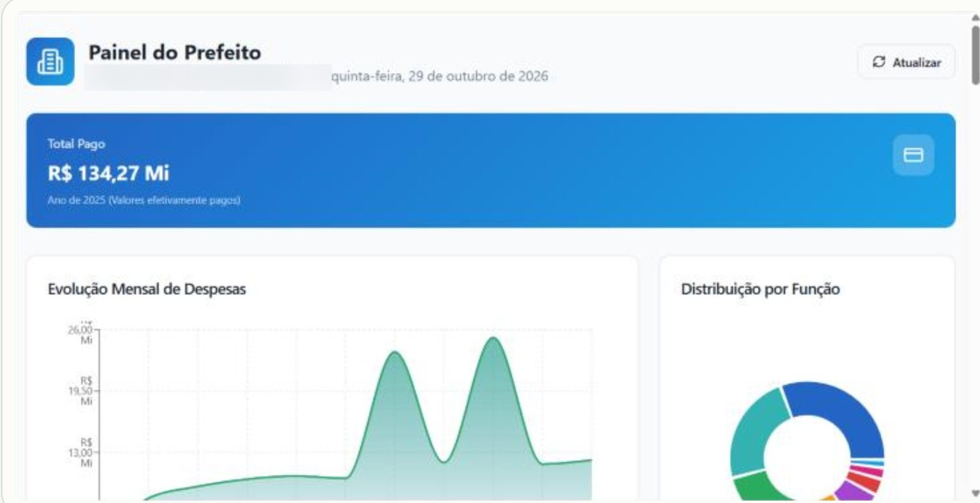Image resolution: width=980 pixels, height=503 pixels.
Task: Click 'Evolução Mensal de Despesas' heading
Action: click(x=147, y=289)
